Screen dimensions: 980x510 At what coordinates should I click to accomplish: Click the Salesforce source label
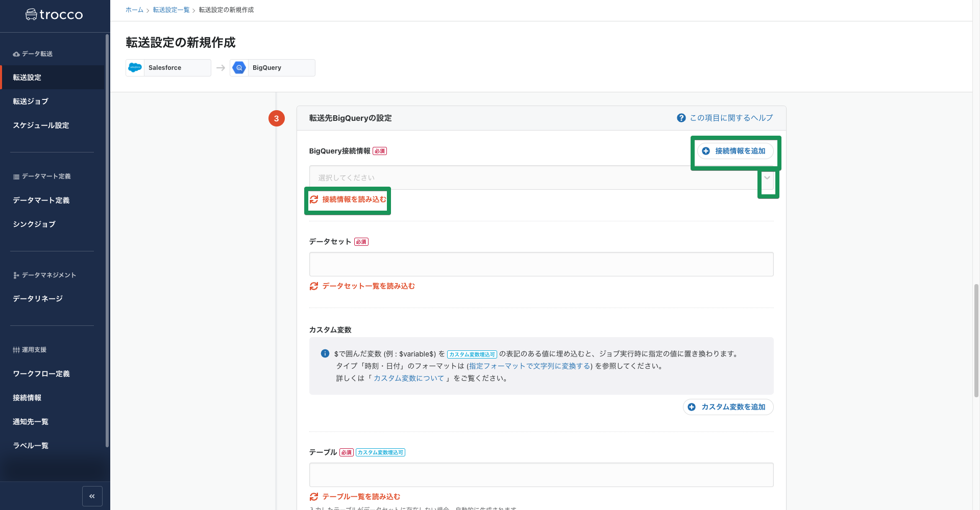(165, 68)
